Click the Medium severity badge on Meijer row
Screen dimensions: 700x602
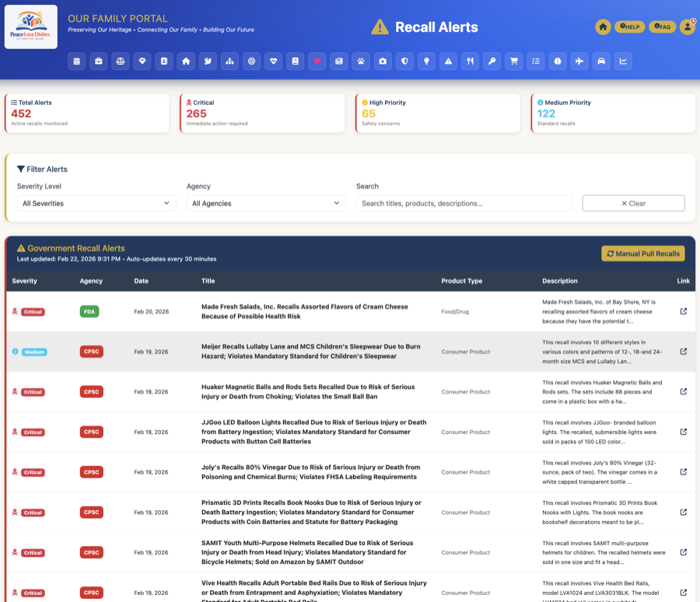pyautogui.click(x=34, y=352)
